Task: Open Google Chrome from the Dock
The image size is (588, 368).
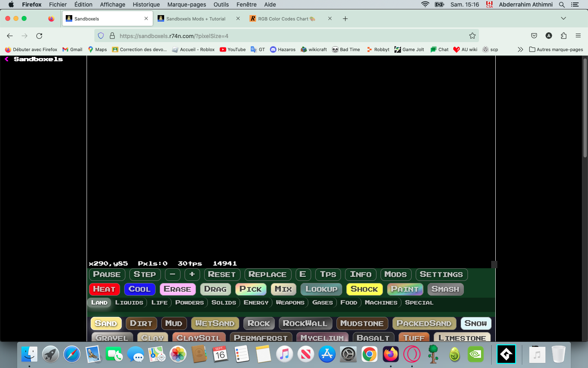Action: (369, 354)
